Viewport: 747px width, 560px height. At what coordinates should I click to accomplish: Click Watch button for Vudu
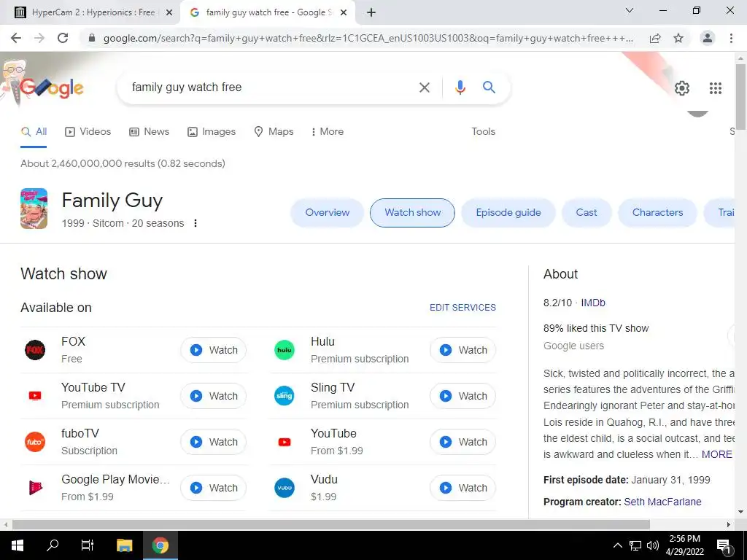click(462, 488)
